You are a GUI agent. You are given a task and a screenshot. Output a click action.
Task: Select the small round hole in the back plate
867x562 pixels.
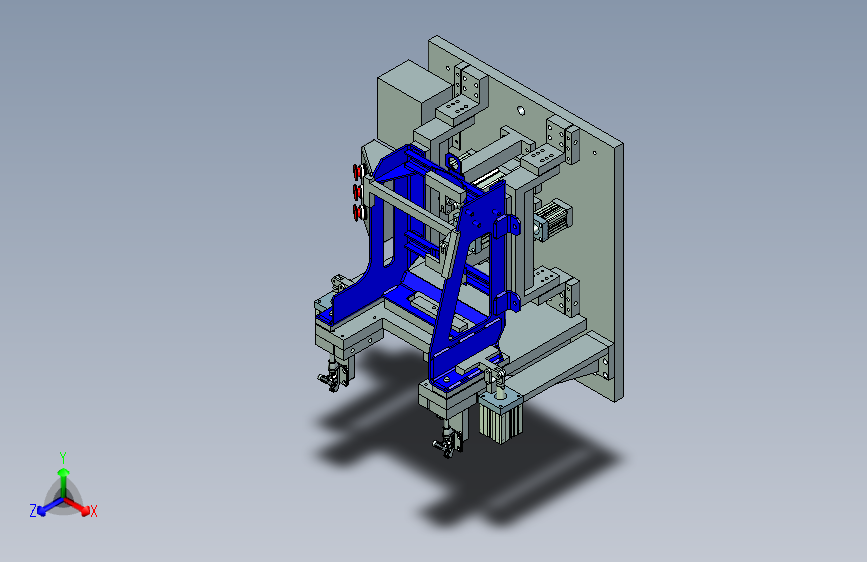tap(521, 111)
